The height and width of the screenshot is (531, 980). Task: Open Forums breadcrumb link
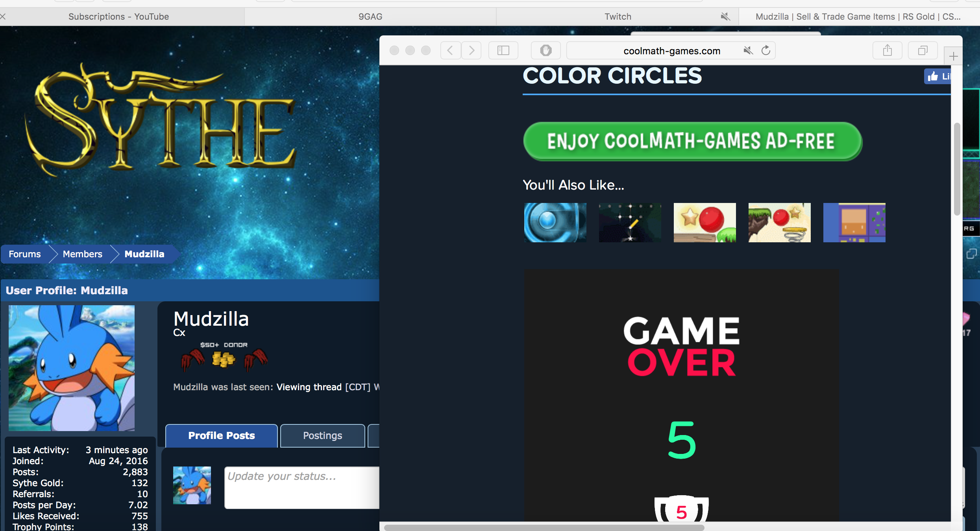(24, 254)
